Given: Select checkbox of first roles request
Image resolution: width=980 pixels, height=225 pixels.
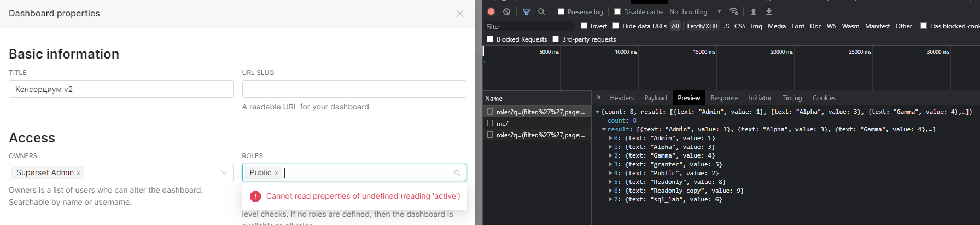Looking at the screenshot, I should pos(490,112).
